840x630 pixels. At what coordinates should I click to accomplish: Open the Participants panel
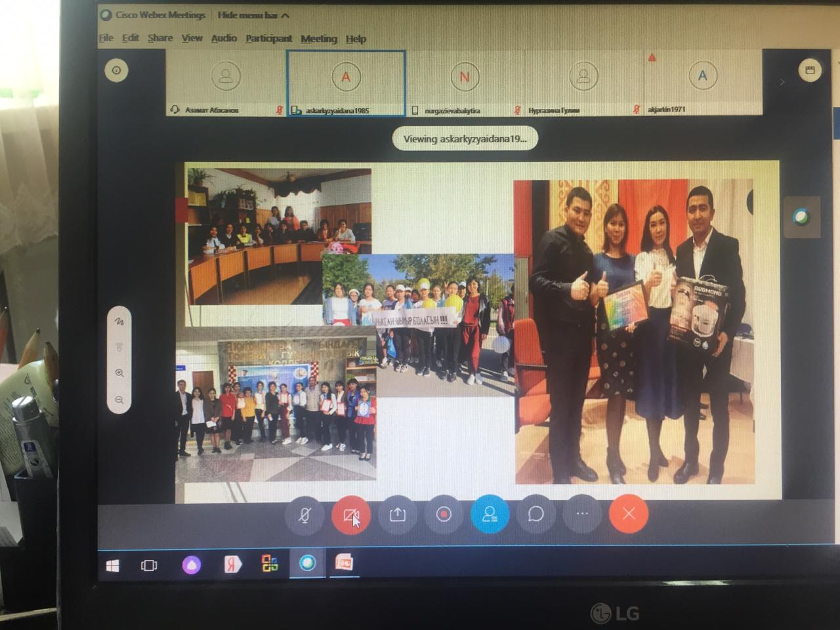490,514
